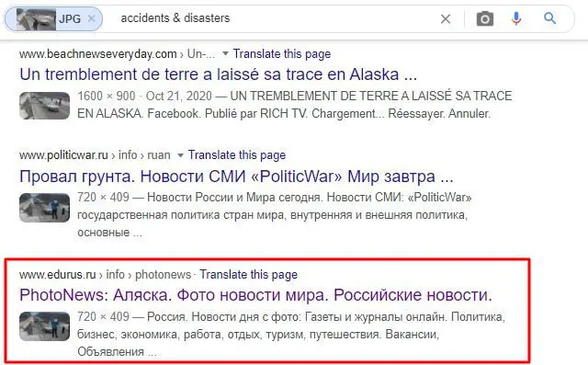Viewport: 588px width, 365px height.
Task: Activate voice search microphone icon
Action: tap(516, 18)
